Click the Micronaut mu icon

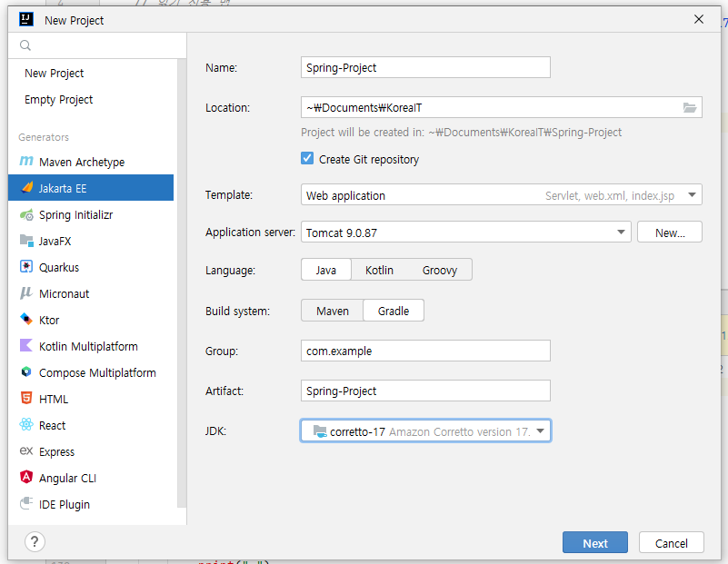pyautogui.click(x=26, y=293)
